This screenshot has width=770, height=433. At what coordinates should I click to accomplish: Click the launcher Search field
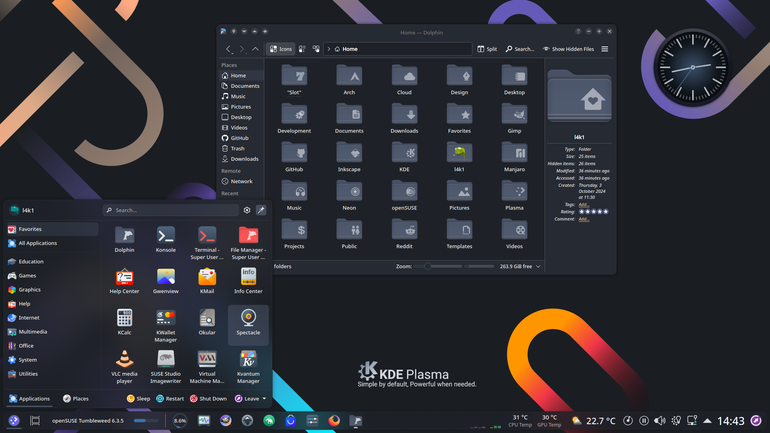170,210
